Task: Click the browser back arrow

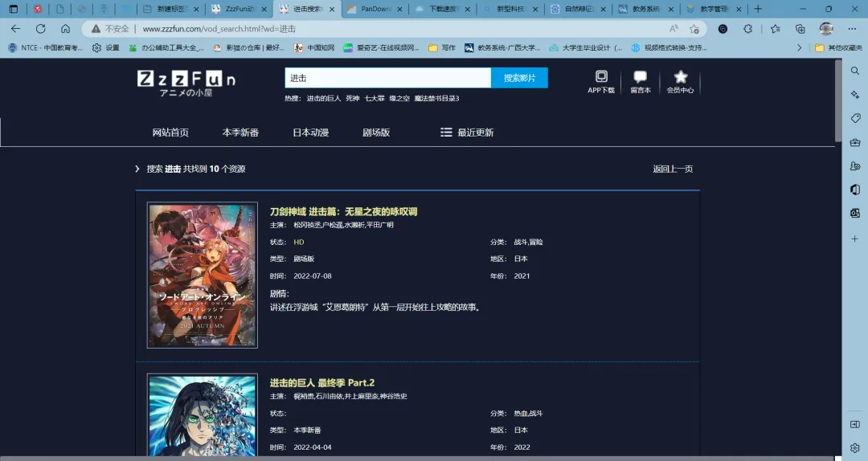Action: (15, 29)
